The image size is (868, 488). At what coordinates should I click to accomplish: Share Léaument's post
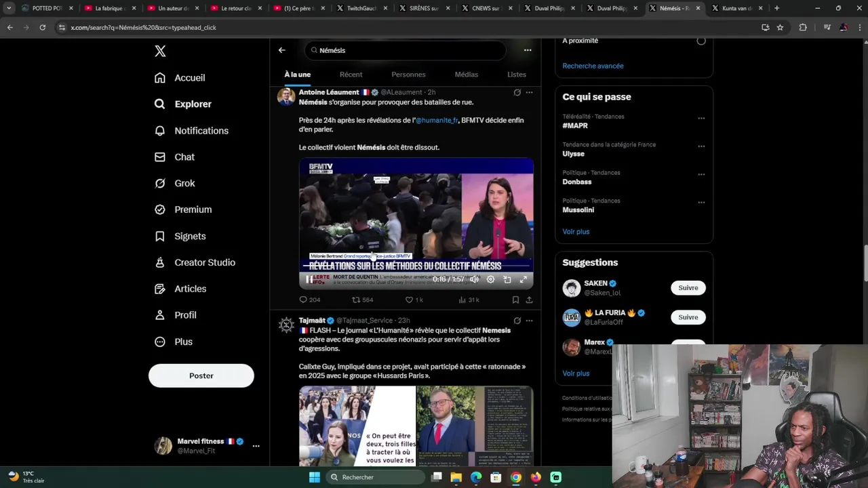point(529,300)
